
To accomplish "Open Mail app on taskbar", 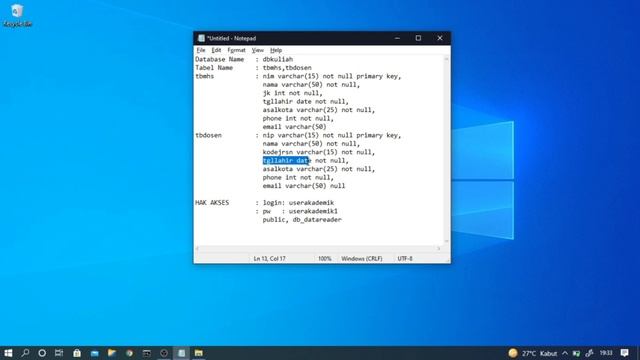I will point(94,353).
